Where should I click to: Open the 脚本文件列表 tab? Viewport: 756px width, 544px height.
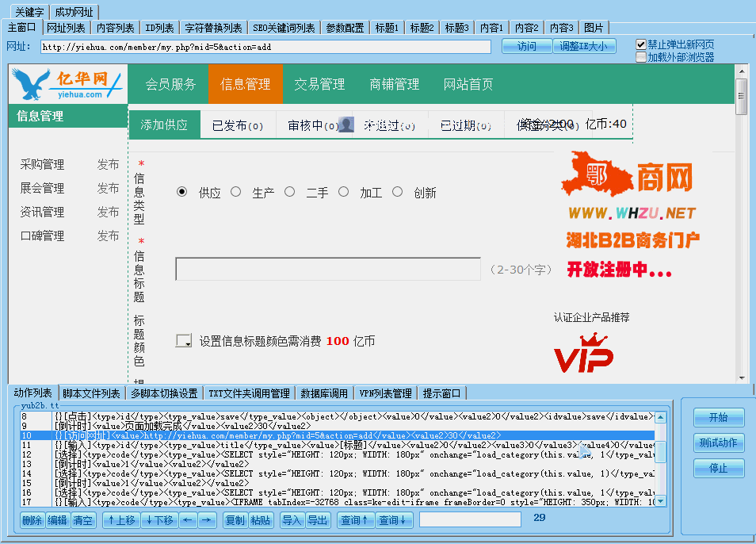[x=91, y=393]
